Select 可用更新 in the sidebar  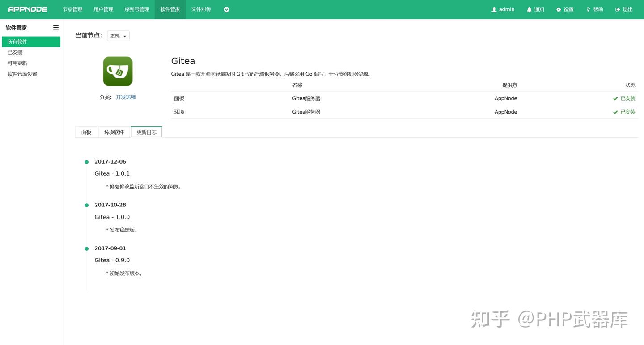click(x=17, y=63)
